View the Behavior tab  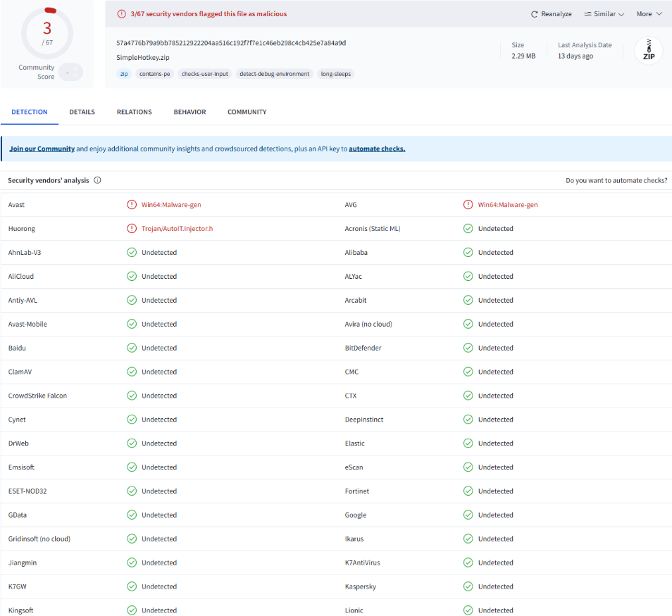189,112
